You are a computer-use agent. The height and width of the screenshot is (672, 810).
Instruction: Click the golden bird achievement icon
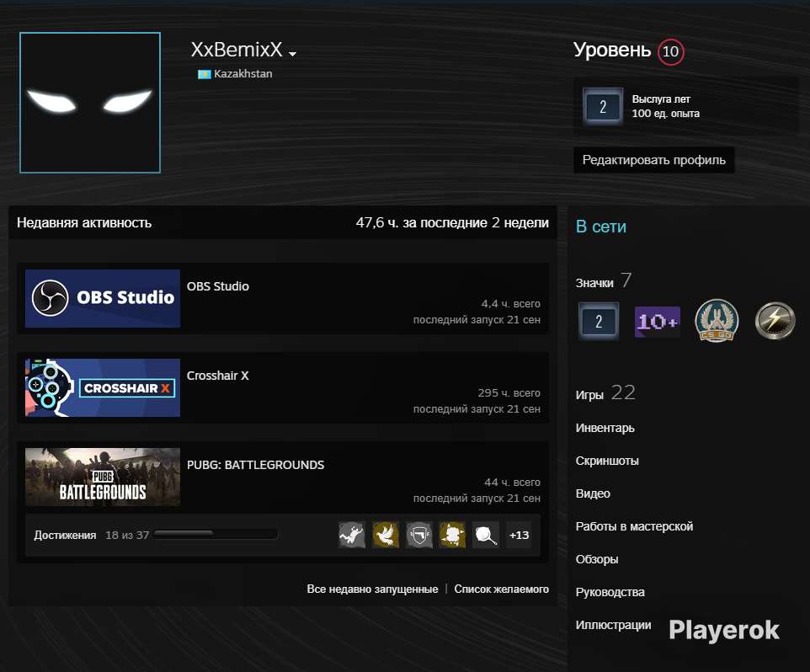tap(386, 535)
